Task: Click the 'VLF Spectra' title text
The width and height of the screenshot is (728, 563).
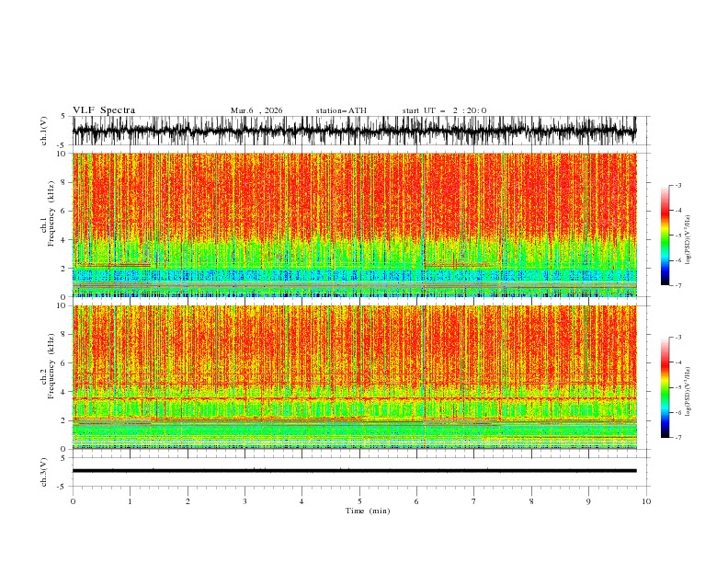Action: coord(104,110)
